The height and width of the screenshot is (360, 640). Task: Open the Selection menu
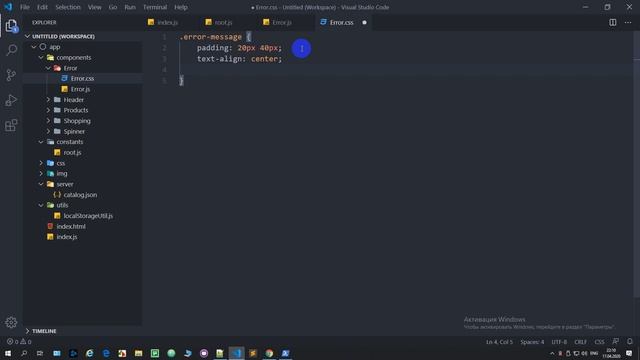68,7
